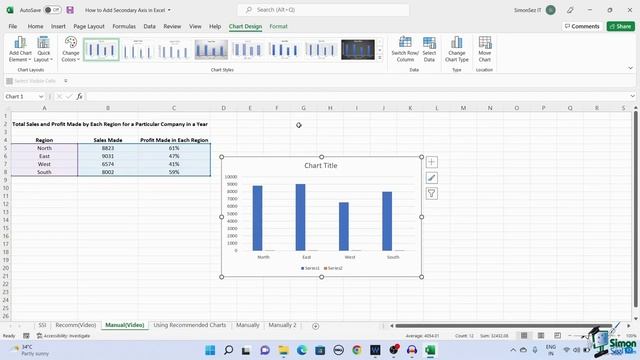
Task: Open document title dropdown
Action: 169,10
